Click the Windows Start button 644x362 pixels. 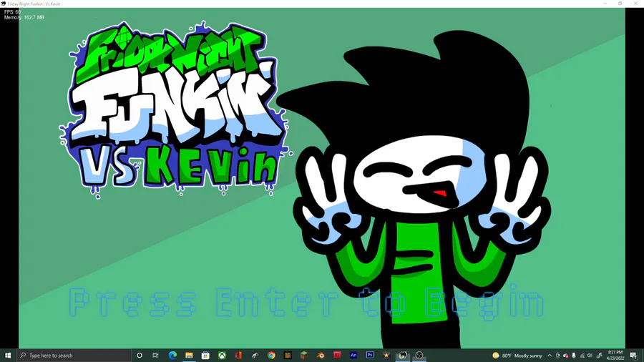coord(8,356)
